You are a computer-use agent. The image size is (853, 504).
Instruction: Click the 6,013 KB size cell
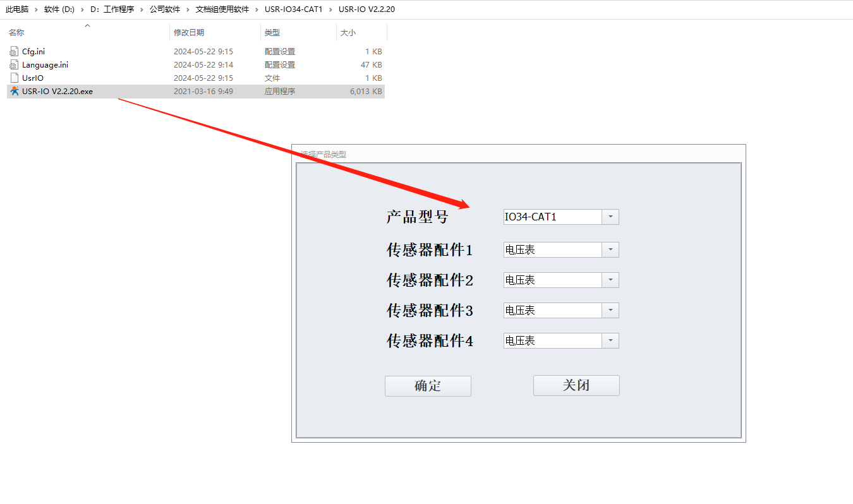(x=366, y=91)
